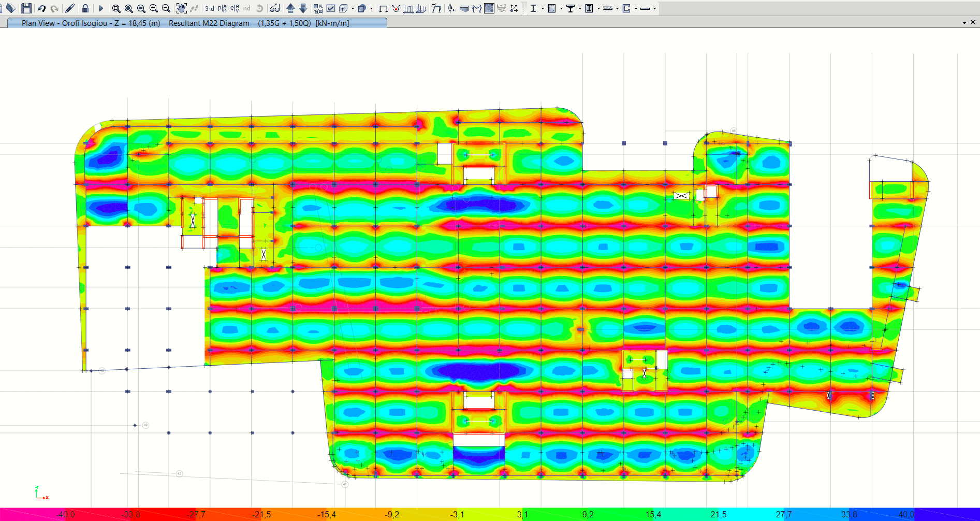Viewport: 980px width, 521px height.
Task: Click the extruded view cube icon
Action: [x=343, y=8]
